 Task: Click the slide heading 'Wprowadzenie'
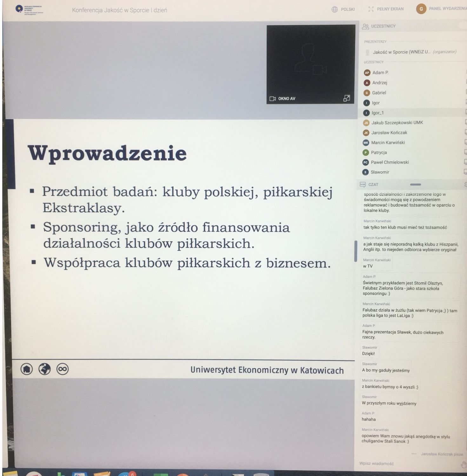click(107, 153)
